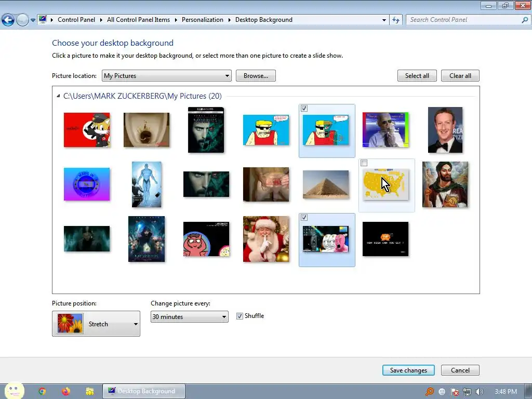Image resolution: width=532 pixels, height=399 pixels.
Task: Select the man with sunglasses thumbnail
Action: [x=385, y=130]
